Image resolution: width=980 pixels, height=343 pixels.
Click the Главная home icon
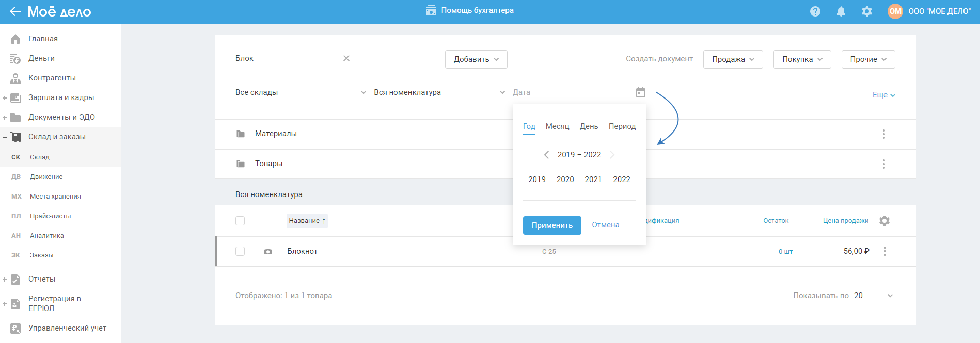(15, 39)
